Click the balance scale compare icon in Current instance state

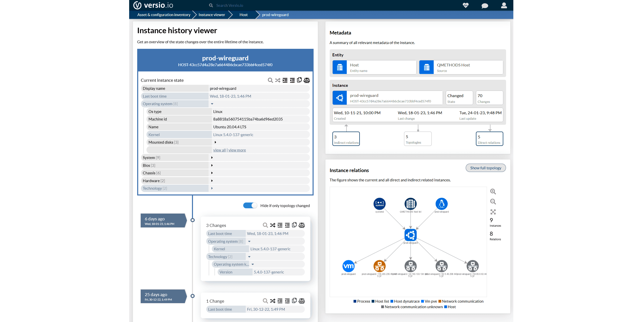click(x=307, y=80)
